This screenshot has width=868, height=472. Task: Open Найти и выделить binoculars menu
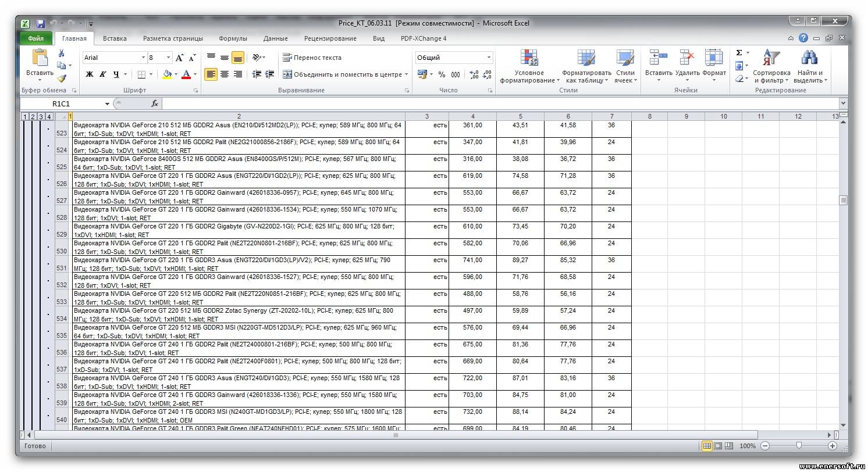click(x=809, y=66)
